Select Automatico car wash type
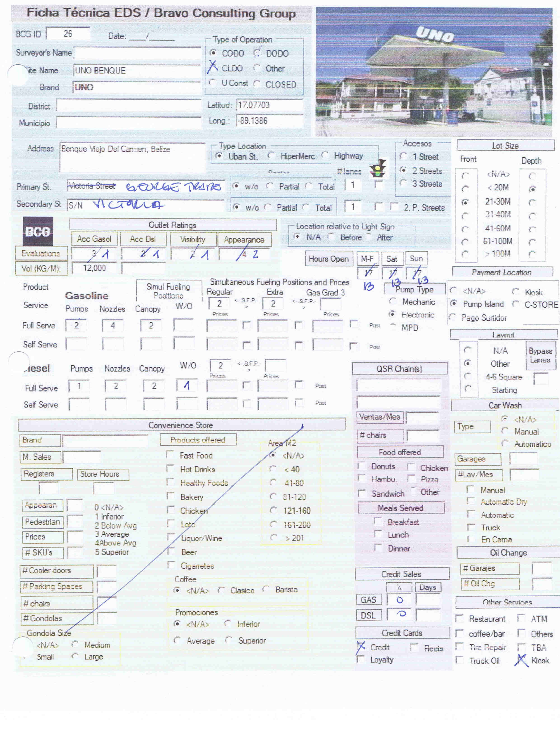560x730 pixels. 505,444
